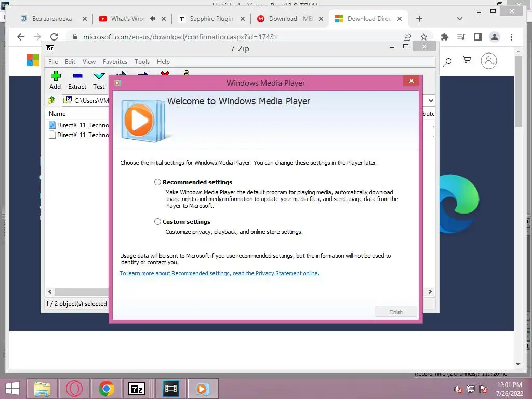This screenshot has width=532, height=399.
Task: Open the Favorites menu in 7-Zip
Action: pos(115,62)
